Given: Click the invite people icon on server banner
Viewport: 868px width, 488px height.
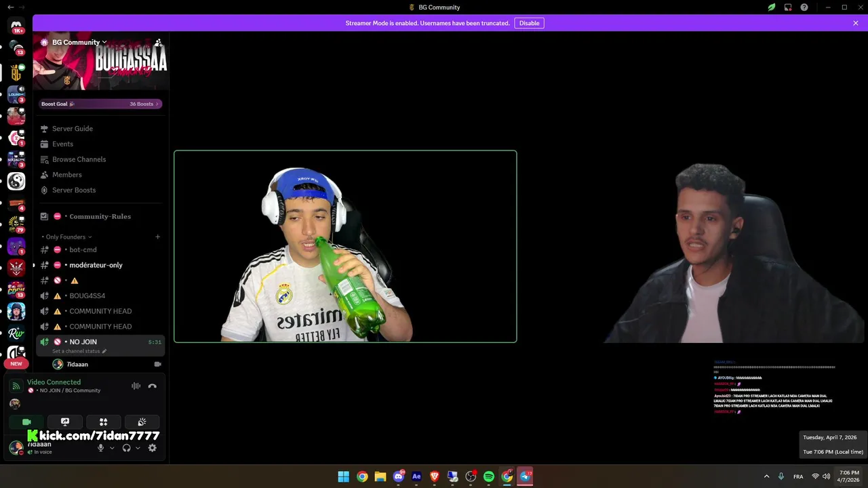Looking at the screenshot, I should [x=158, y=42].
